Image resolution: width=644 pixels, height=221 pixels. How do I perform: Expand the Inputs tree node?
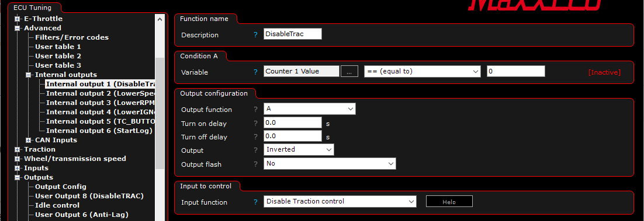(18, 169)
